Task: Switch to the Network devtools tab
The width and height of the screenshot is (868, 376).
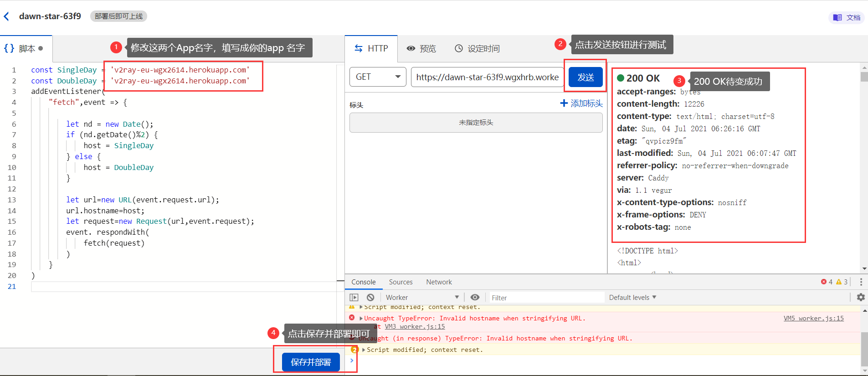Action: (439, 282)
